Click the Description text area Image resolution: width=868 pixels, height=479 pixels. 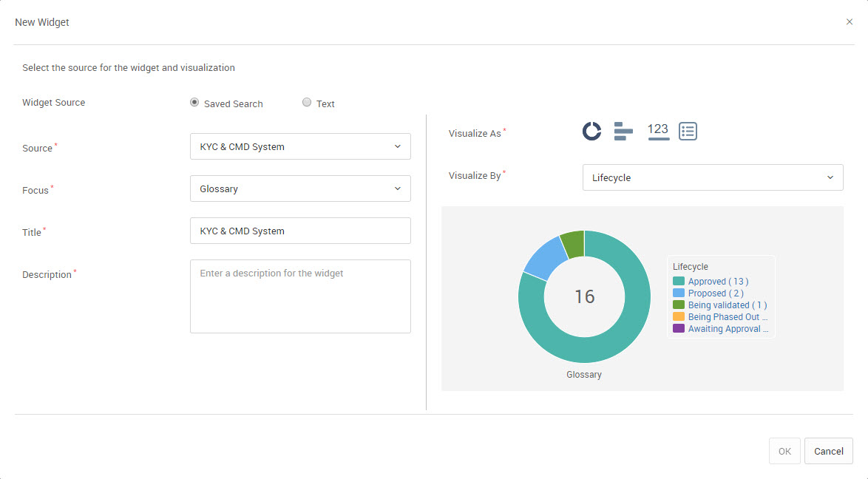(x=300, y=296)
